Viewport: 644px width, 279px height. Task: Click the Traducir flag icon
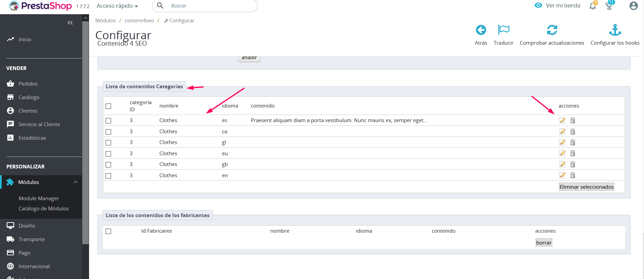[x=503, y=30]
